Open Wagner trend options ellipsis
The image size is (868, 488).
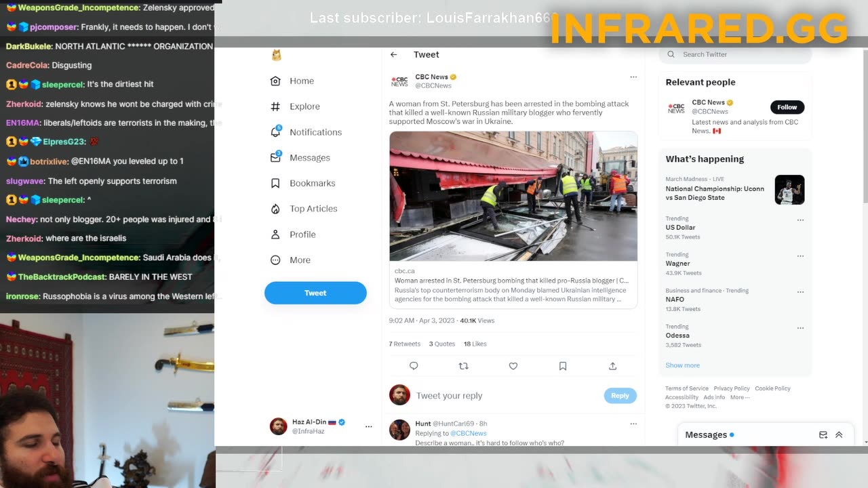(800, 256)
